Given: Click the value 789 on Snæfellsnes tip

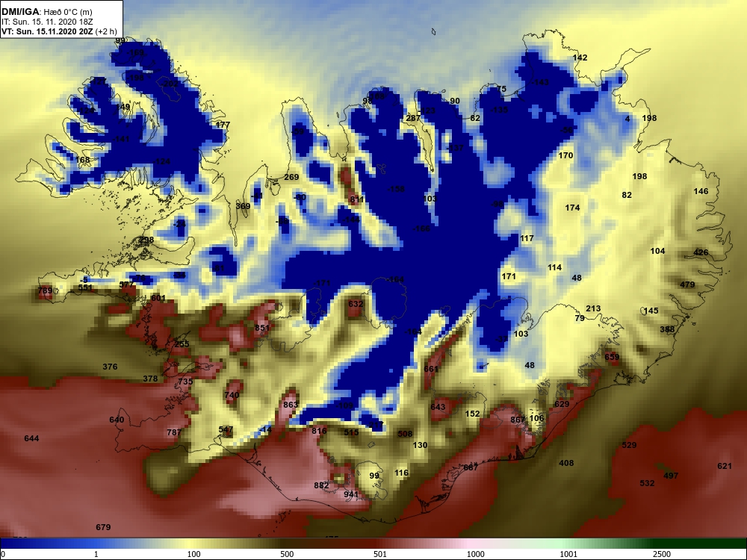Looking at the screenshot, I should 45,290.
